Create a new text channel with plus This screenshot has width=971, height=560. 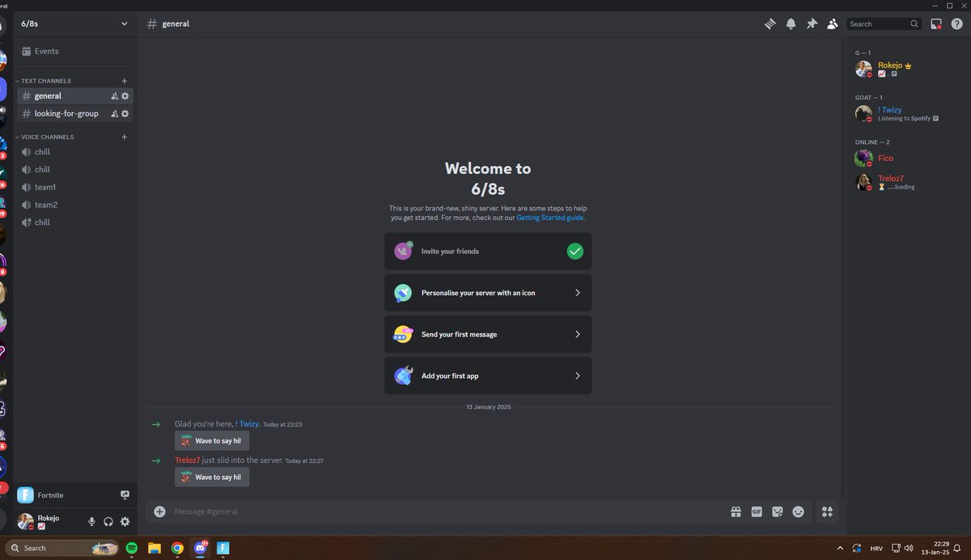click(x=124, y=81)
